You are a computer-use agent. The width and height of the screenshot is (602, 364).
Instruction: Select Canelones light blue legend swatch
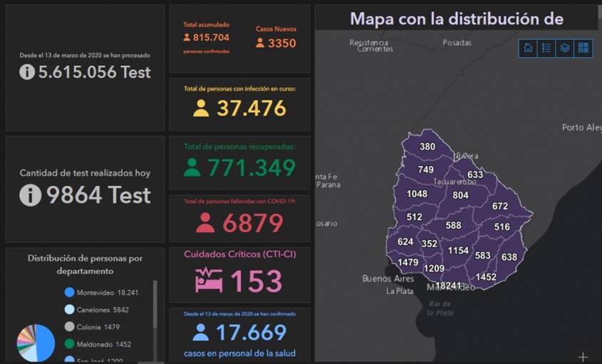coord(69,309)
